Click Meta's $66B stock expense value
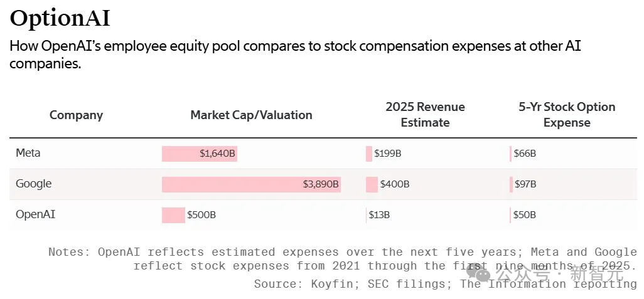Viewport: 644px width, 299px height. (x=525, y=154)
